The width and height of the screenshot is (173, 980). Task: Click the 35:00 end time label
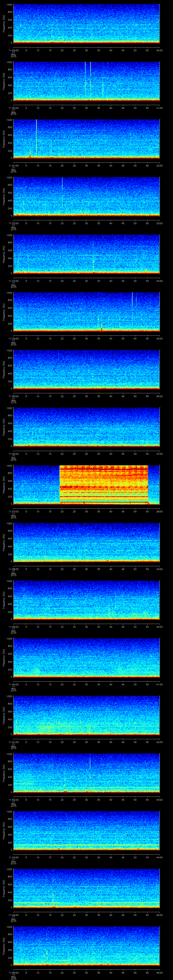click(159, 339)
